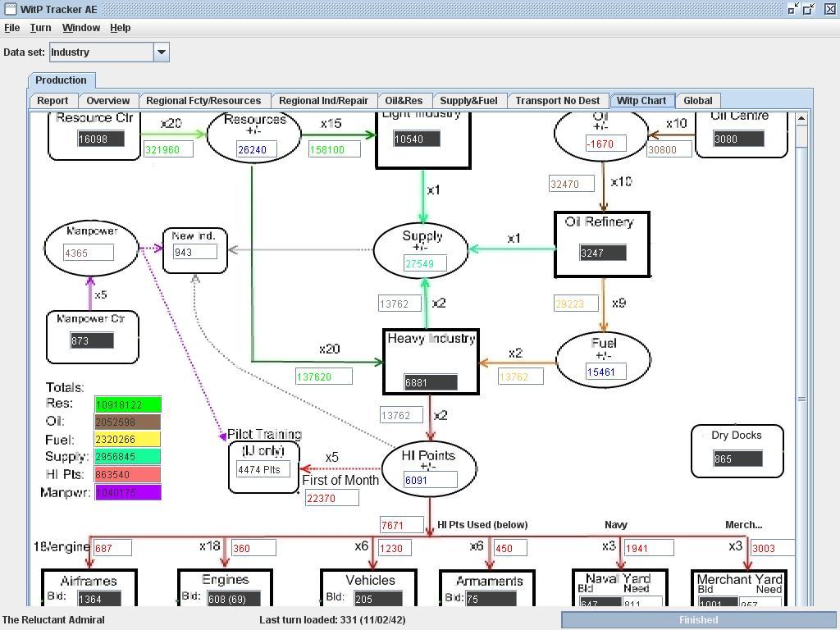
Task: Click the WitP Tracker window title icon
Action: pos(10,9)
